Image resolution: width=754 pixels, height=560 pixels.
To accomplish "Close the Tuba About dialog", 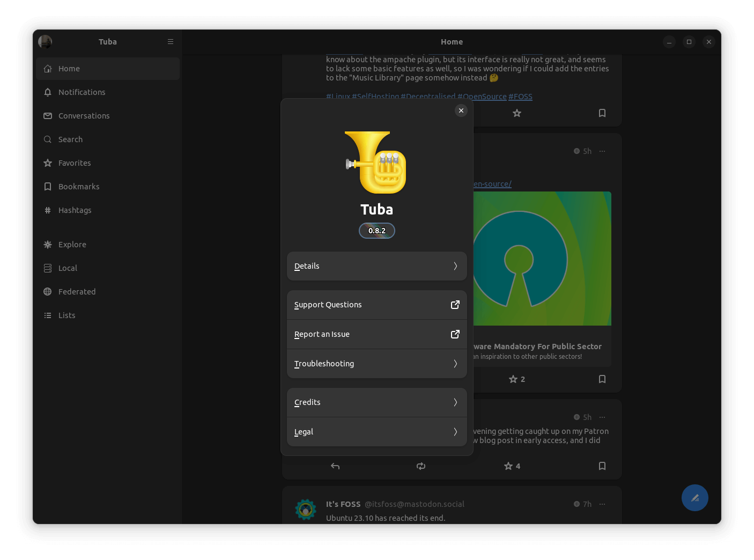I will [461, 110].
